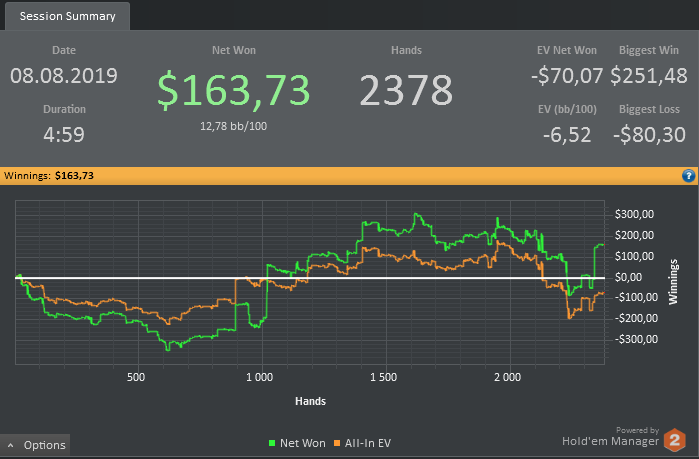This screenshot has width=699, height=459.
Task: Click the EV bb/100 value -6,52
Action: point(567,135)
